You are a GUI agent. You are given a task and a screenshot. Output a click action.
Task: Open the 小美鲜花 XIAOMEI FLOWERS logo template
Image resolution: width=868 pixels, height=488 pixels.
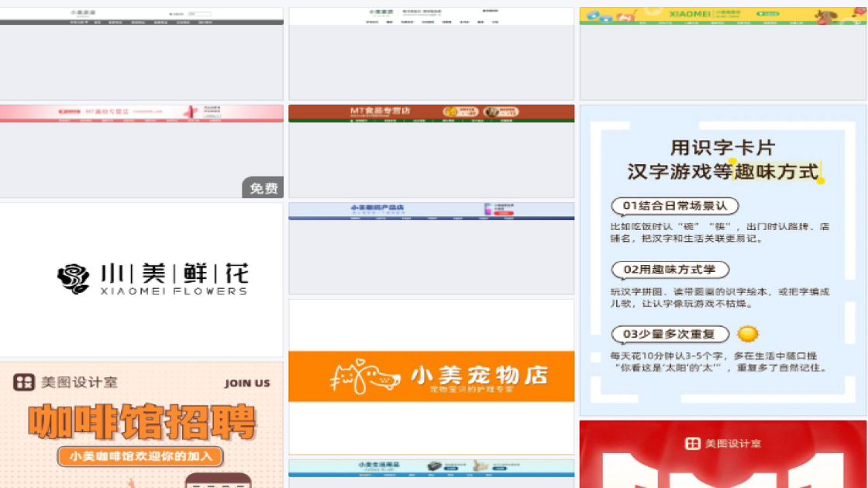(x=141, y=280)
